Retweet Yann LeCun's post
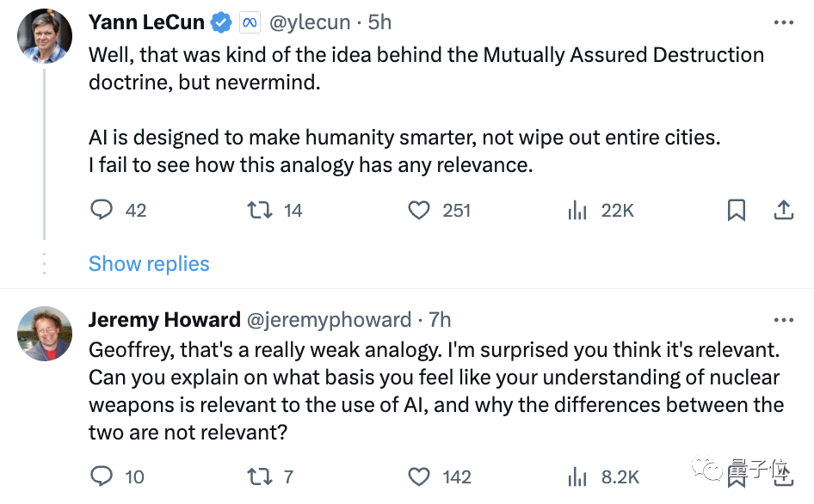Image resolution: width=814 pixels, height=504 pixels. [259, 210]
